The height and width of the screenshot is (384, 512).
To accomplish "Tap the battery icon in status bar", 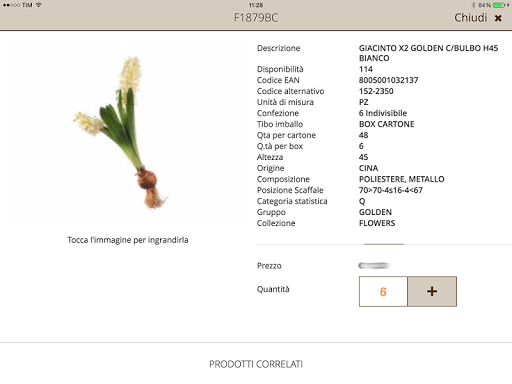I will point(498,5).
